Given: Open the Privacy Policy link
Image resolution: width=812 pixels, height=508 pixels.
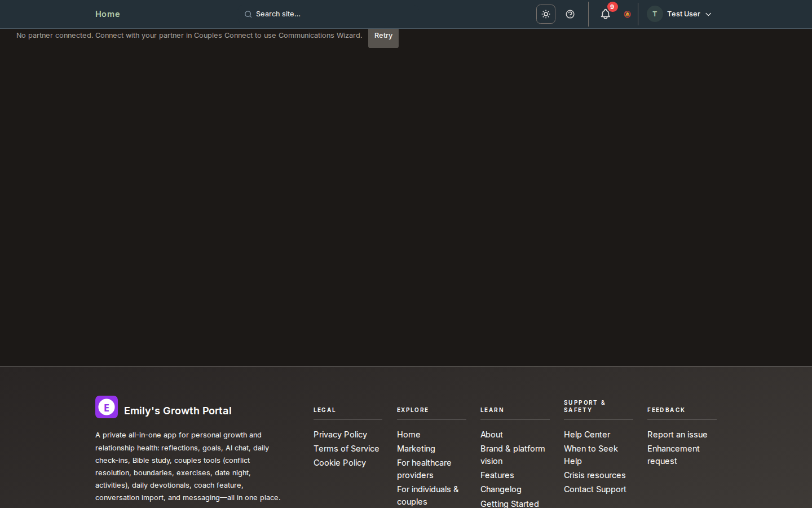Looking at the screenshot, I should pyautogui.click(x=340, y=435).
